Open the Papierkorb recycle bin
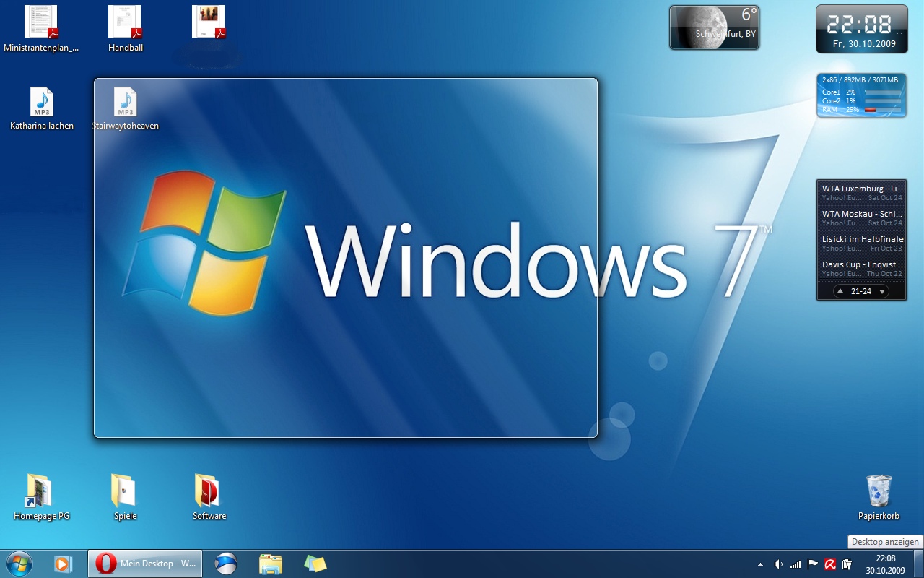Image resolution: width=924 pixels, height=578 pixels. (879, 491)
